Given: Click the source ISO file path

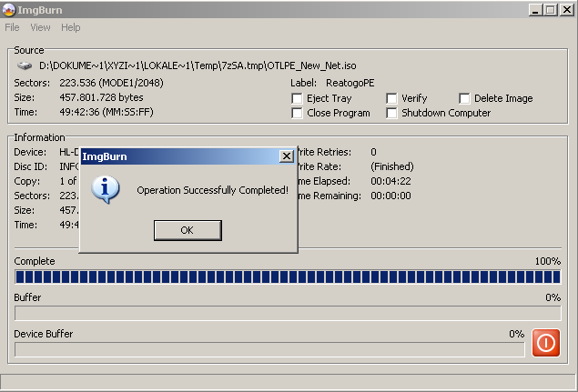Looking at the screenshot, I should coord(198,66).
